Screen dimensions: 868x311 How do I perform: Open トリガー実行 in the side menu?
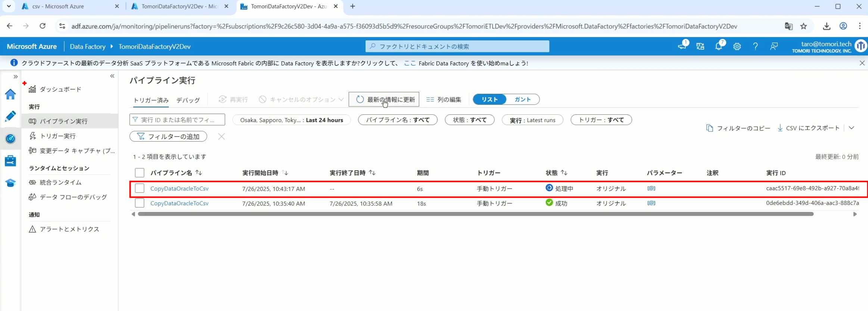pyautogui.click(x=58, y=136)
